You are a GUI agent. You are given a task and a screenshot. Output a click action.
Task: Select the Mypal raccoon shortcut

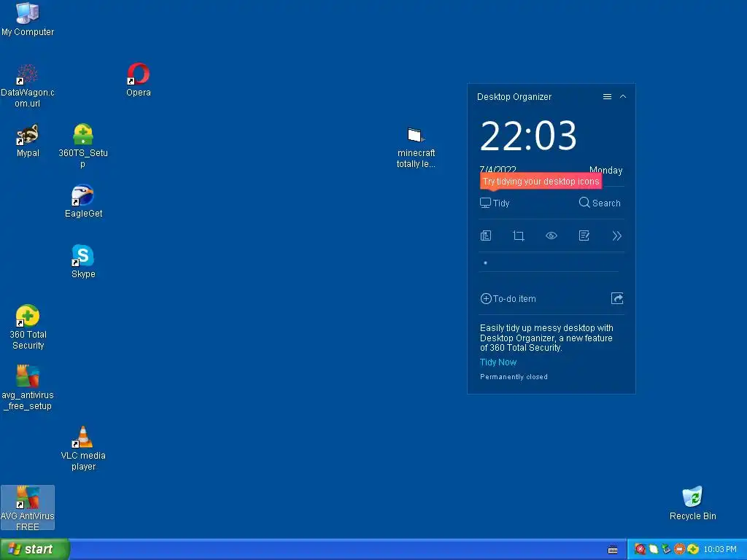(x=28, y=141)
